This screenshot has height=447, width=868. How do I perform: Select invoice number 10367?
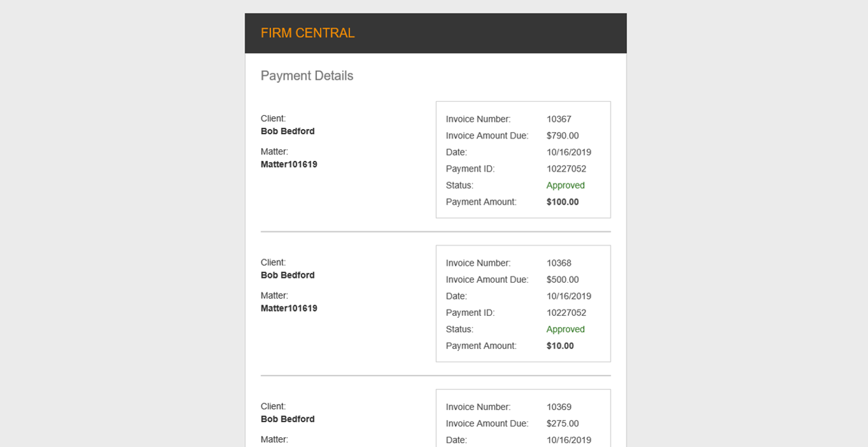click(558, 119)
